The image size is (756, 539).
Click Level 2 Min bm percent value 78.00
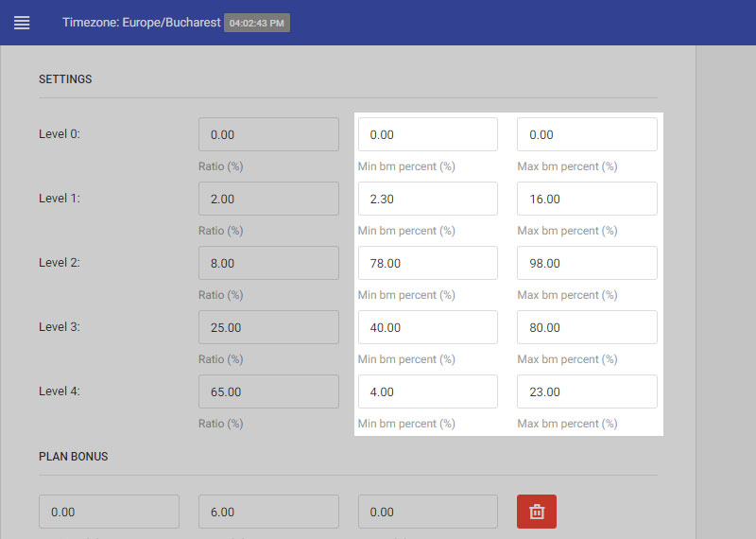coord(427,263)
